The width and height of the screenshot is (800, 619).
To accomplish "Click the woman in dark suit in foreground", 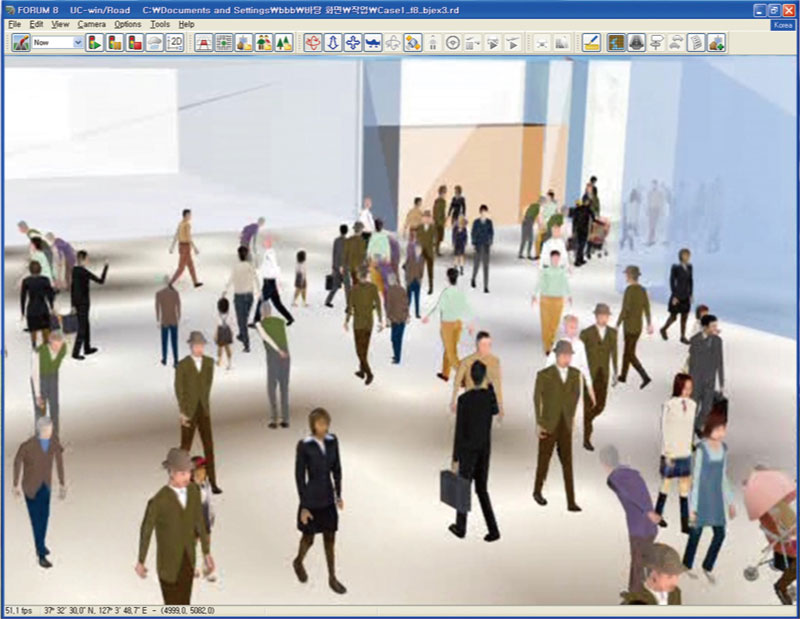I will tap(318, 500).
